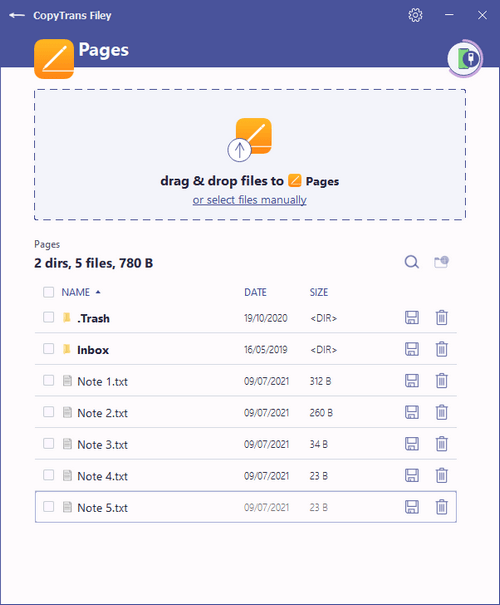This screenshot has height=605, width=500.
Task: Delete the Inbox folder
Action: pyautogui.click(x=441, y=349)
